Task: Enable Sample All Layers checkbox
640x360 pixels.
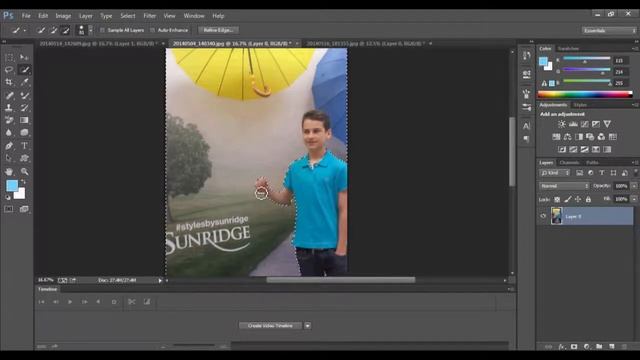Action: click(102, 30)
